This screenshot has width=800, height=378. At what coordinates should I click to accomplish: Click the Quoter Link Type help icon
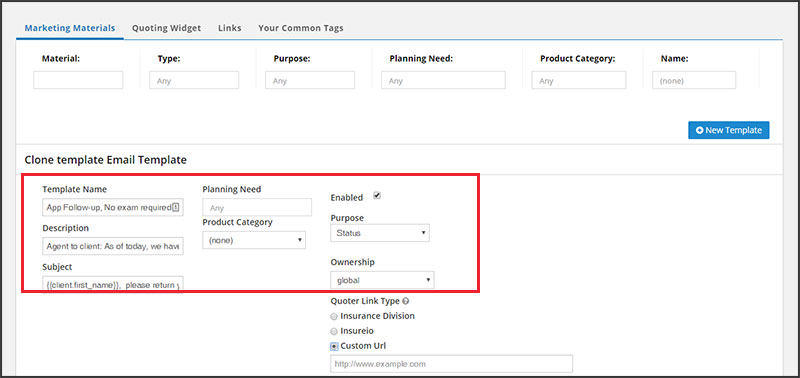(405, 301)
